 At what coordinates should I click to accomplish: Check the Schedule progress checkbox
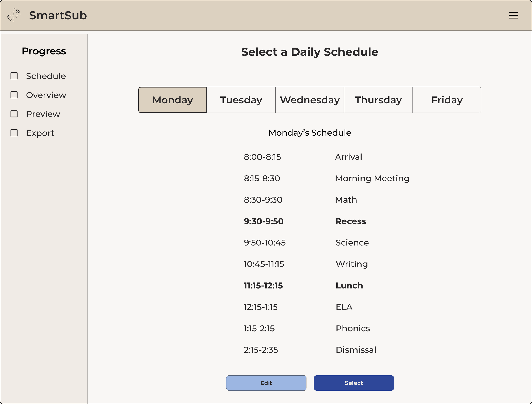click(x=14, y=76)
